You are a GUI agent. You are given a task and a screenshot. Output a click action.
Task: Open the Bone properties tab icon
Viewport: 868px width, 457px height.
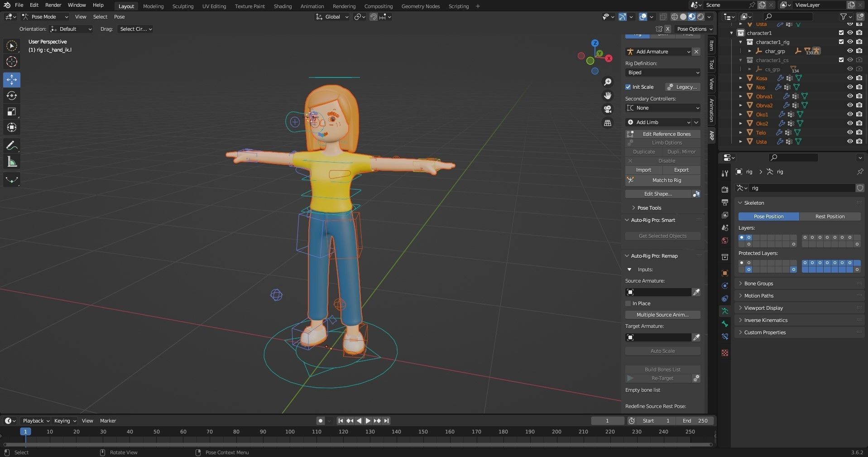[725, 324]
